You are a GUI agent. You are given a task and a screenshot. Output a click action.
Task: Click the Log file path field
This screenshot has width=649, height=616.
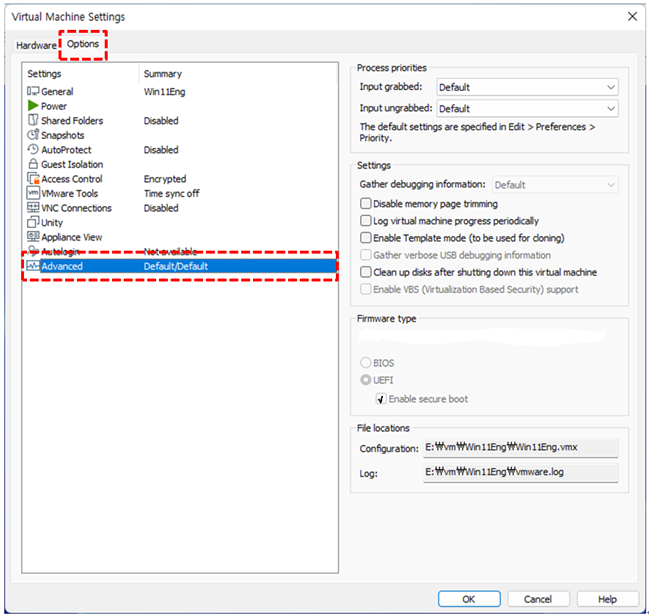[x=520, y=472]
